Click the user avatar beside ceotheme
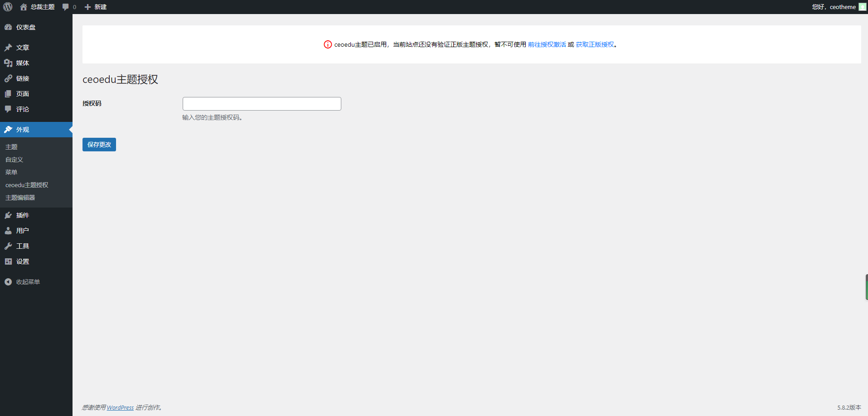Screen dimensions: 868x416 [x=863, y=7]
